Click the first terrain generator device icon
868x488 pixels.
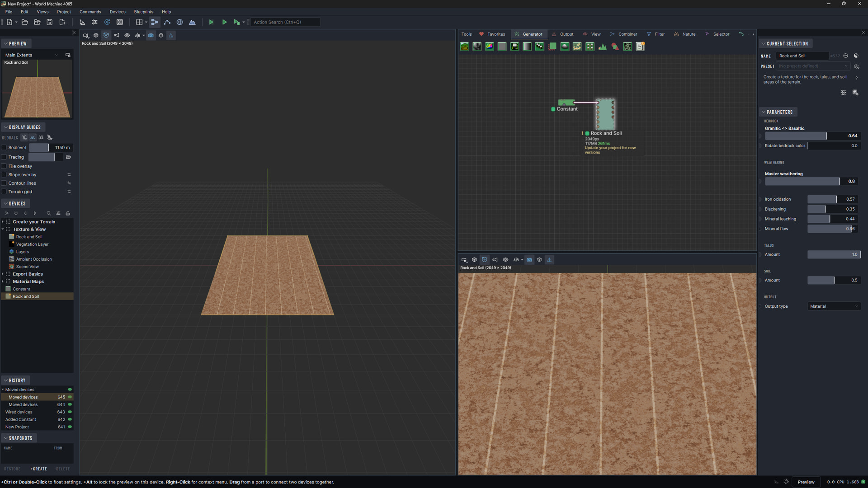coord(464,47)
